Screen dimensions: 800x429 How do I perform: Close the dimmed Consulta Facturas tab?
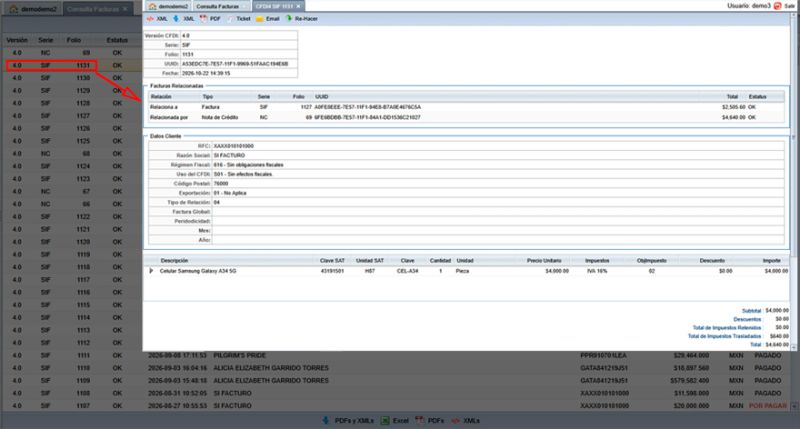coord(125,9)
